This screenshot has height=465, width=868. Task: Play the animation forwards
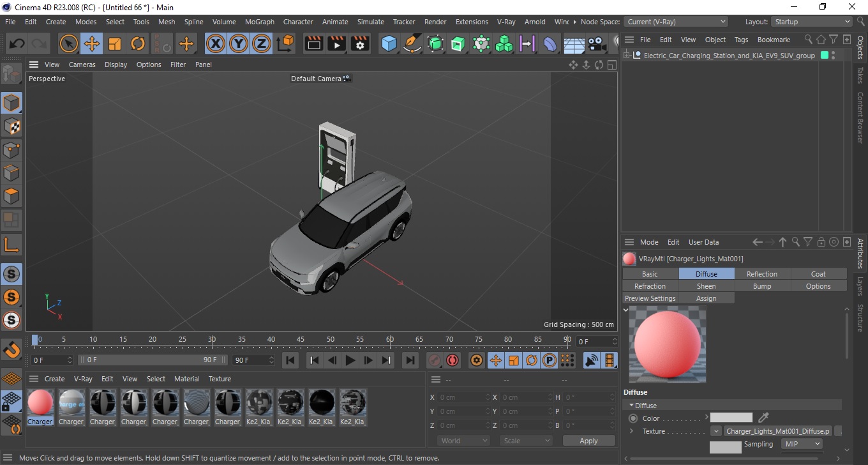[x=350, y=360]
